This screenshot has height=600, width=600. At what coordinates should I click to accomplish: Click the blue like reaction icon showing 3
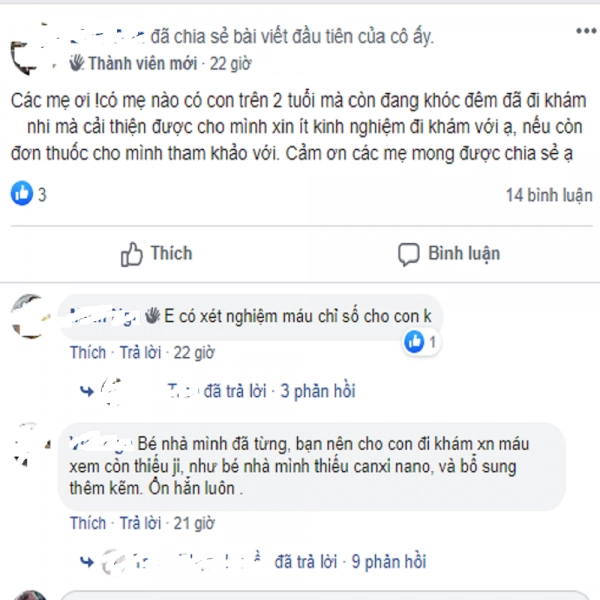[22, 193]
